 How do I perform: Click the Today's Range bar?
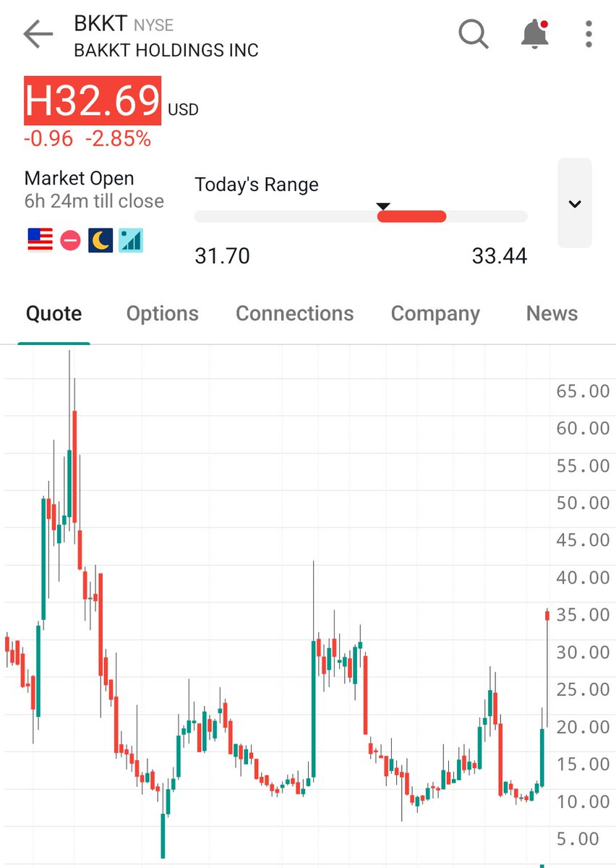361,216
